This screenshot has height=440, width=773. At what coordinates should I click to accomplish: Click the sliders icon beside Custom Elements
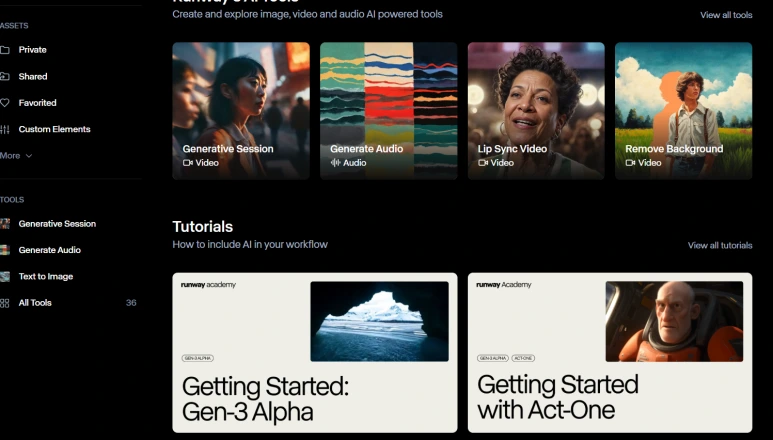click(x=5, y=130)
